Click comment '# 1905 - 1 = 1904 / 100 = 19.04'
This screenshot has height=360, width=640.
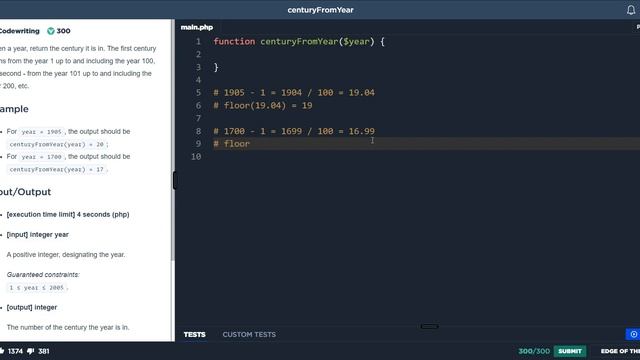tap(294, 93)
